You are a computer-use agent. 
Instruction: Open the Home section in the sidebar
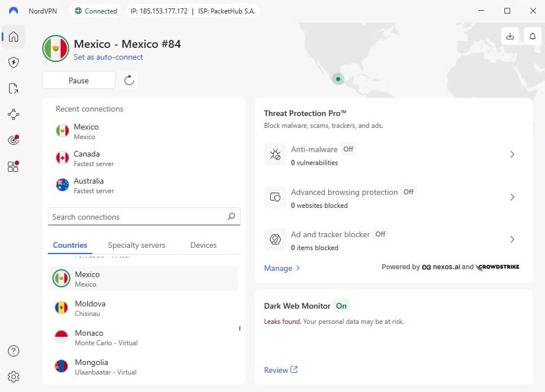point(13,37)
